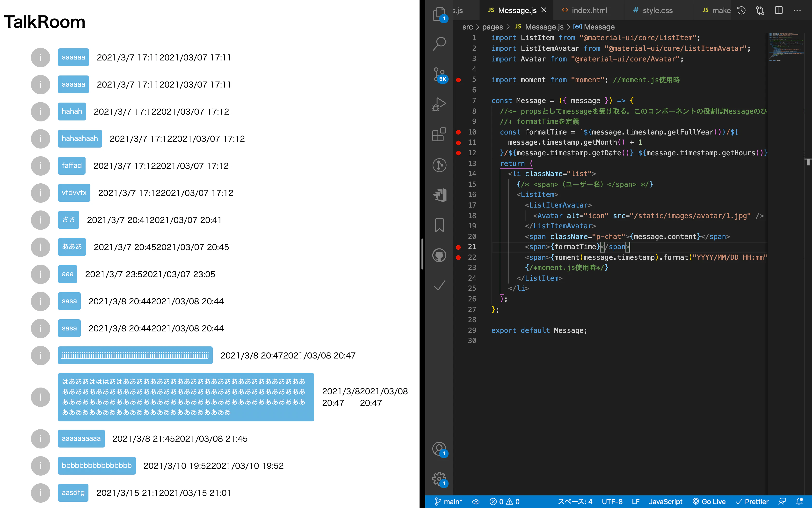This screenshot has height=508, width=812.
Task: Open the Run and Debug icon
Action: pos(439,104)
